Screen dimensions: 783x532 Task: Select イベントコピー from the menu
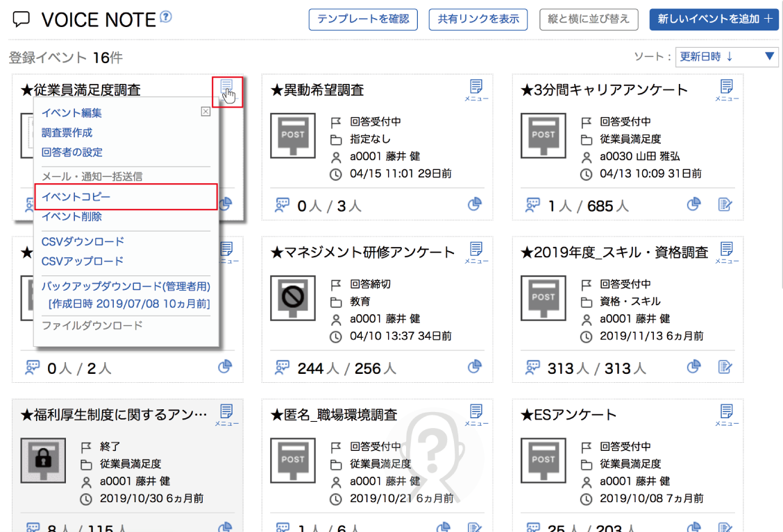(x=76, y=197)
